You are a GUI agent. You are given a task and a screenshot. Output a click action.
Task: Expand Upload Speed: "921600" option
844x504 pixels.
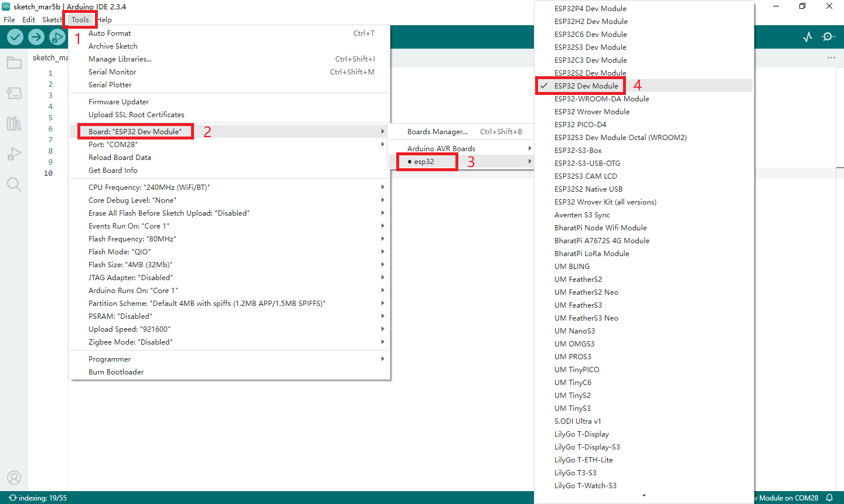[230, 329]
